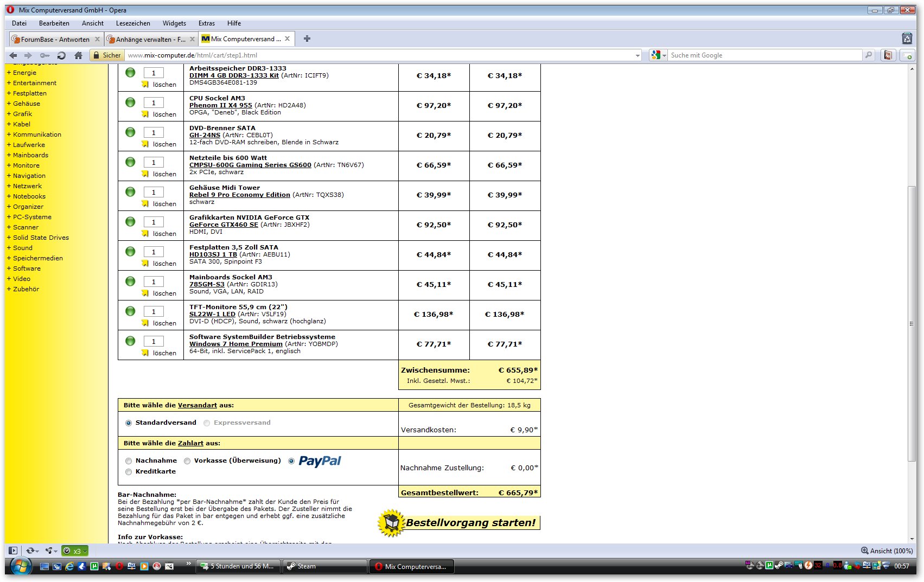The height and width of the screenshot is (582, 924).
Task: Open new tab with plus icon
Action: pos(307,39)
